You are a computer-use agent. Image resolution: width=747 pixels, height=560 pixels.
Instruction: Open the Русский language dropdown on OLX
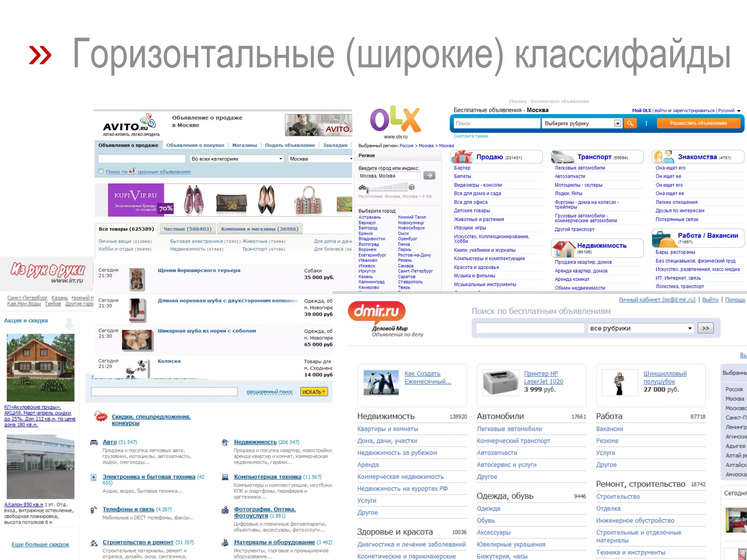tap(729, 110)
